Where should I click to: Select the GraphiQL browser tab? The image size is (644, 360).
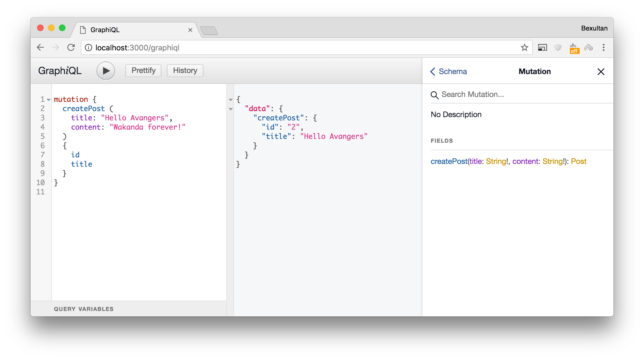point(134,30)
